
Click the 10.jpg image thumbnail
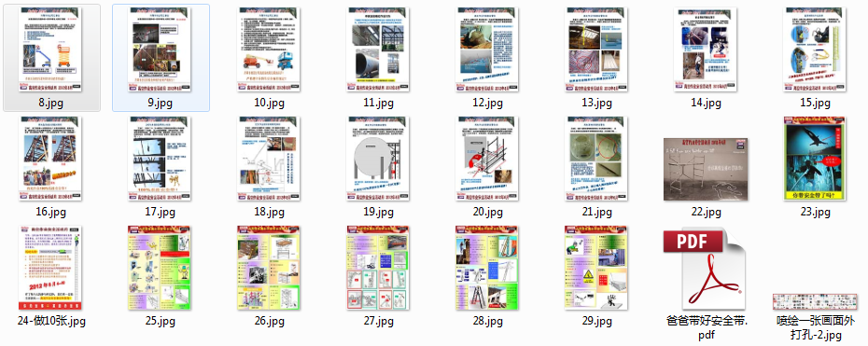[269, 49]
